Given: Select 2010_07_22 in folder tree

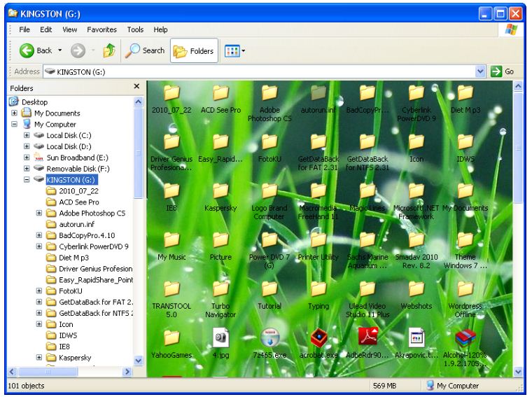Looking at the screenshot, I should [78, 191].
